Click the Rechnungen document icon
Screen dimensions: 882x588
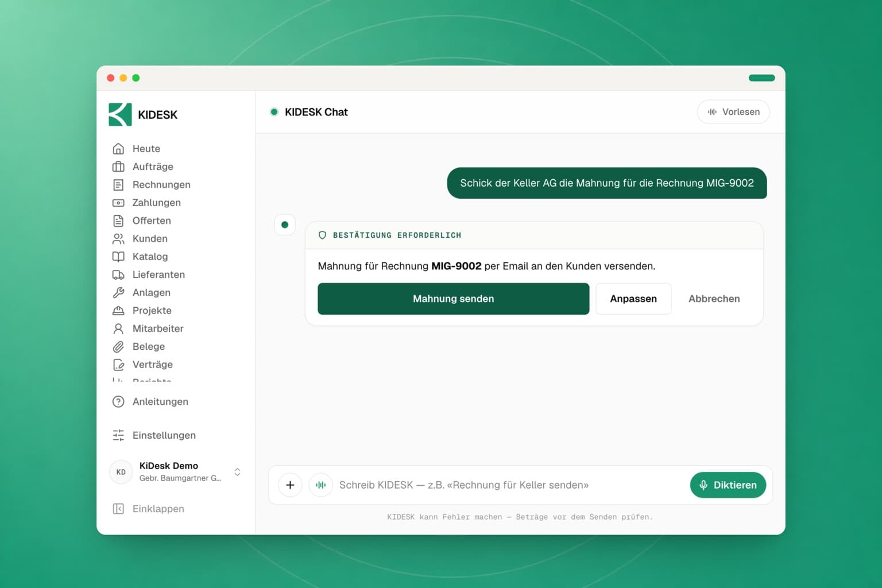(118, 185)
